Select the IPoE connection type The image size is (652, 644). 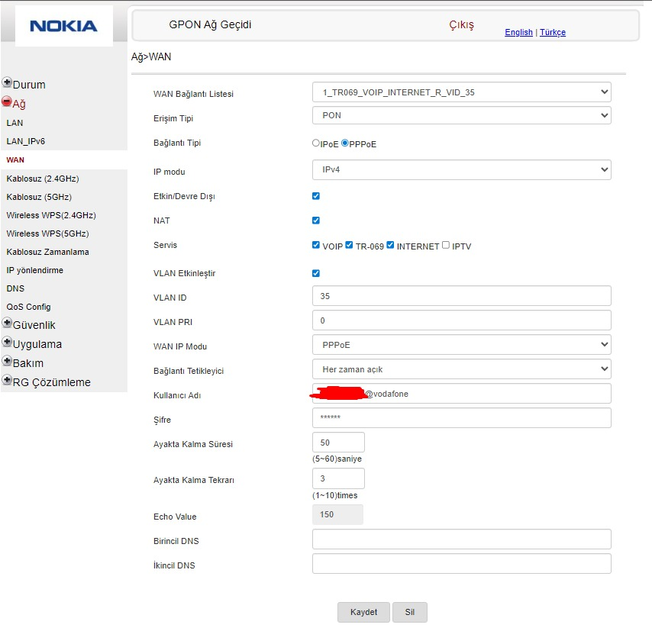point(315,143)
